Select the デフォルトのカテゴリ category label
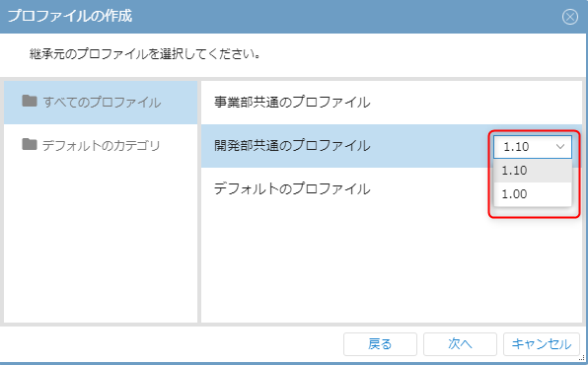Screen dimensions: 588x365 (x=102, y=145)
